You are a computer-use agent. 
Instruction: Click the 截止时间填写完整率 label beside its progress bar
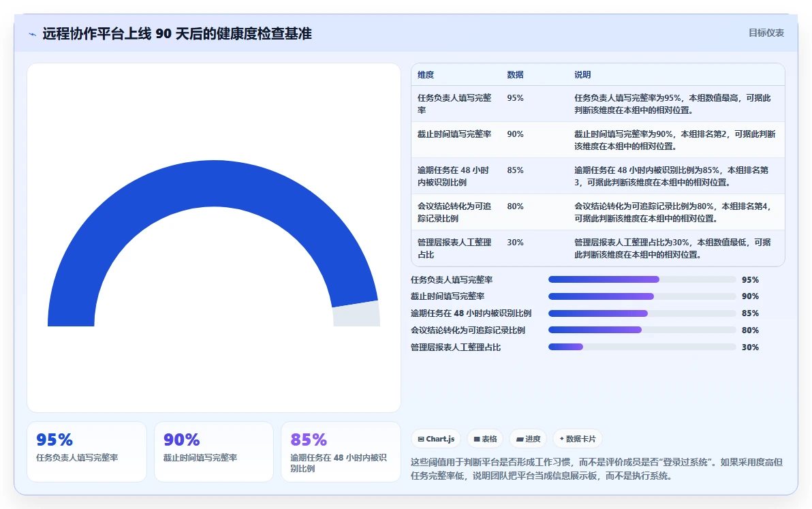(448, 296)
